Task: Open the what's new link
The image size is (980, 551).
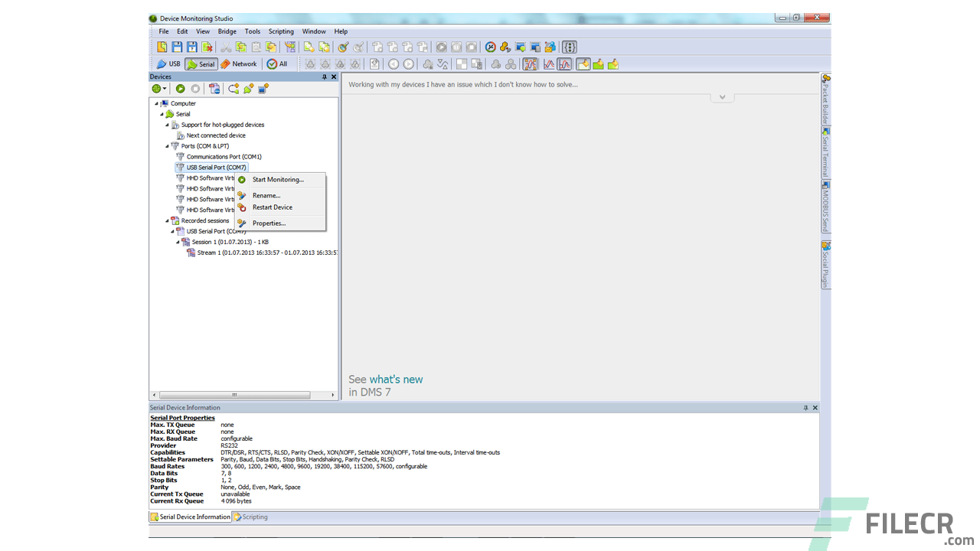Action: pyautogui.click(x=396, y=380)
